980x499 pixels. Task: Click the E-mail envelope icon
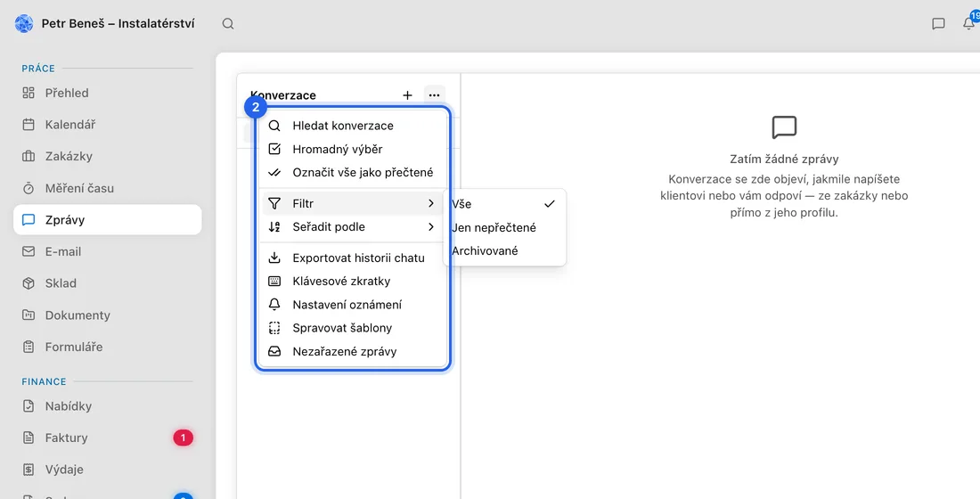point(29,251)
